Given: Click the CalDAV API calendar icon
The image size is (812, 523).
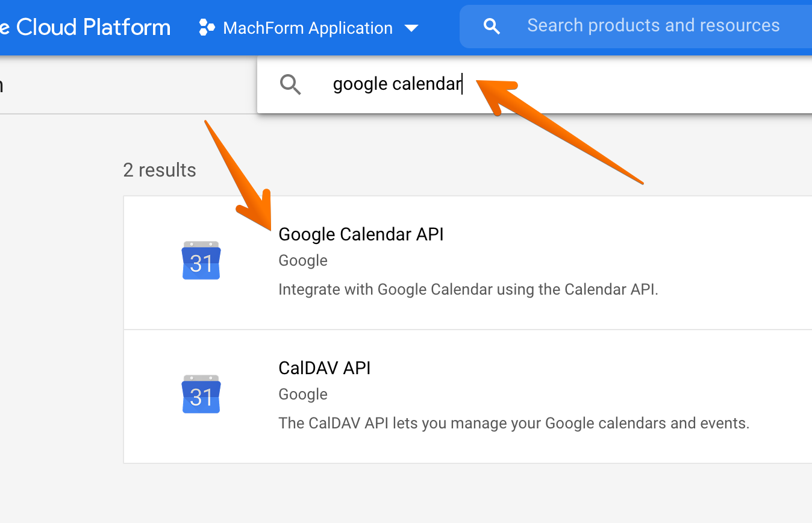Looking at the screenshot, I should [201, 394].
